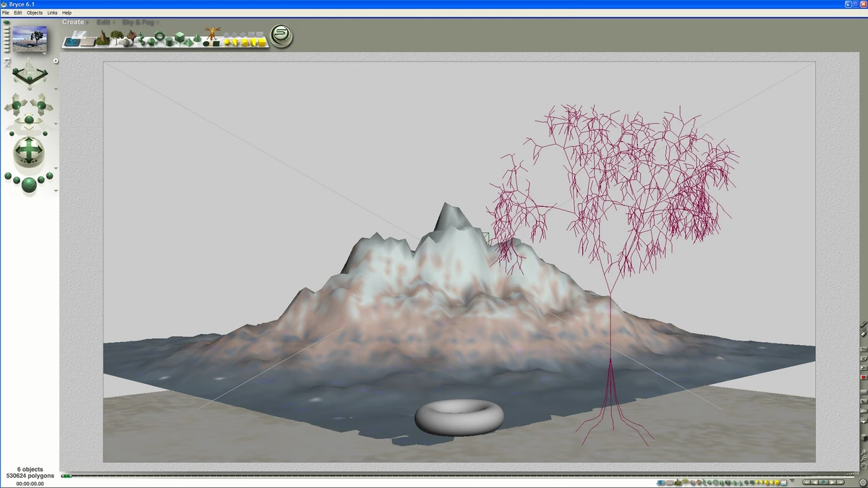Create a metaball object
The width and height of the screenshot is (868, 488).
click(140, 38)
